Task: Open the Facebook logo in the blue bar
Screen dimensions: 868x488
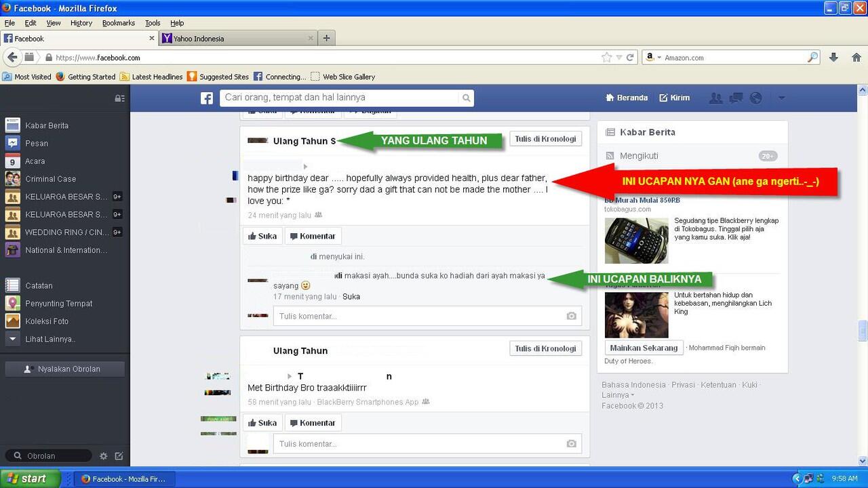Action: 207,98
